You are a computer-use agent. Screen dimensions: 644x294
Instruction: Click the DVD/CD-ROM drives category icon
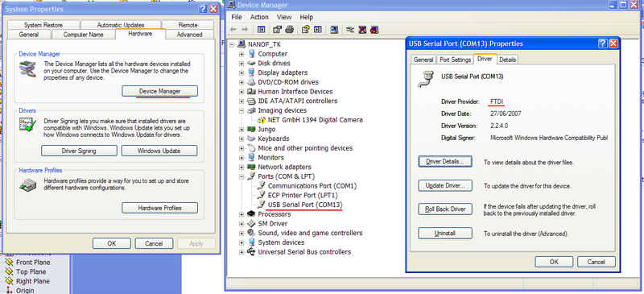point(251,82)
